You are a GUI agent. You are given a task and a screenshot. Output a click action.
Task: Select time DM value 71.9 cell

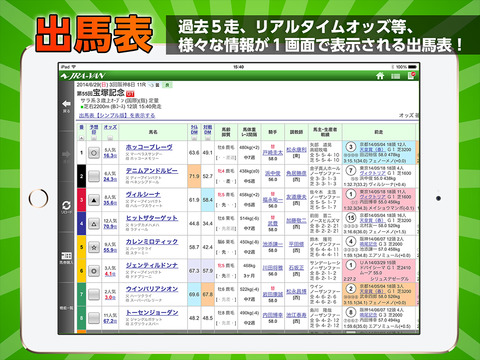194,176
